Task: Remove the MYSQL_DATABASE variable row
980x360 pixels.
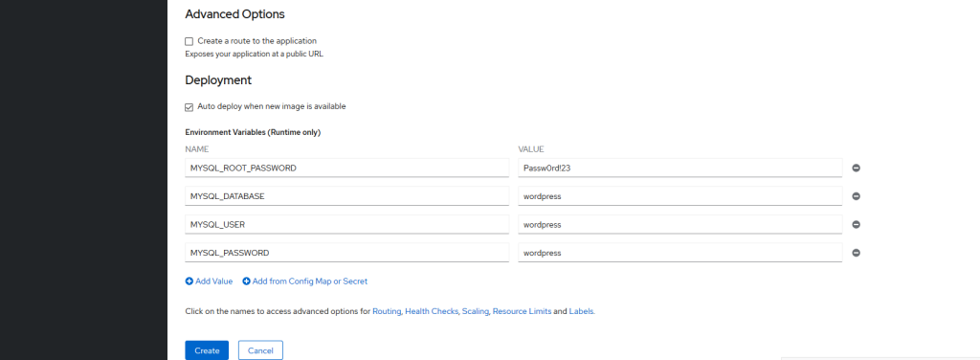Action: pyautogui.click(x=857, y=196)
